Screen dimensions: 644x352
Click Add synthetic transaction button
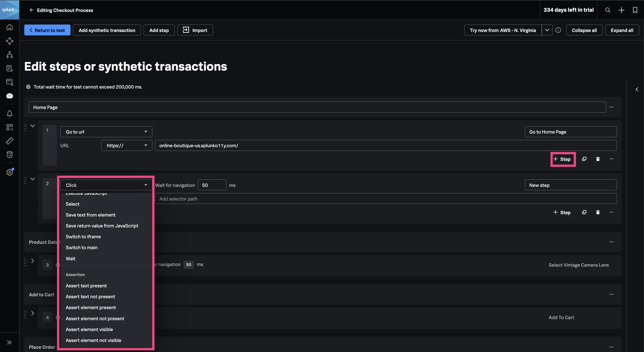pyautogui.click(x=107, y=30)
